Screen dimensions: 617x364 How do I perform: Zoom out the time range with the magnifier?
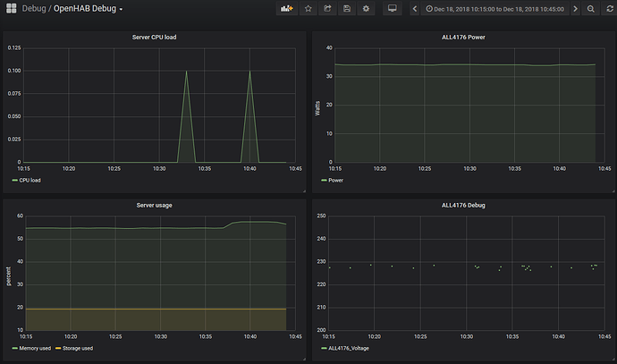tap(591, 9)
